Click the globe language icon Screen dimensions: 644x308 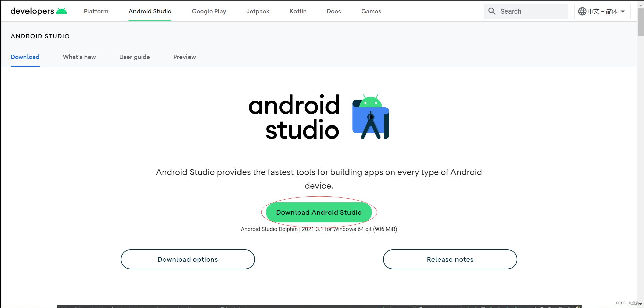click(x=582, y=11)
